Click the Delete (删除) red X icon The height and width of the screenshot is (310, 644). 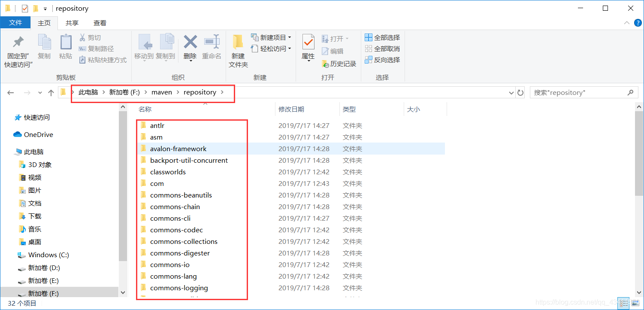click(190, 42)
